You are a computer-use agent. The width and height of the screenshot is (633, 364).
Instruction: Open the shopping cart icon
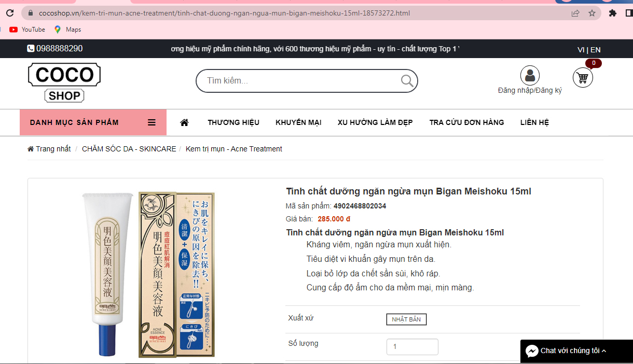point(583,78)
